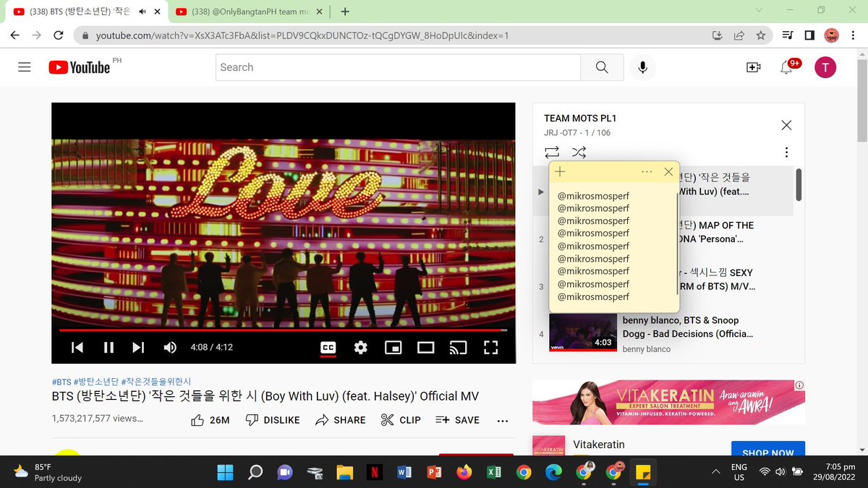Screen dimensions: 868x488
Task: Toggle playlist shuffle button
Action: coord(579,153)
